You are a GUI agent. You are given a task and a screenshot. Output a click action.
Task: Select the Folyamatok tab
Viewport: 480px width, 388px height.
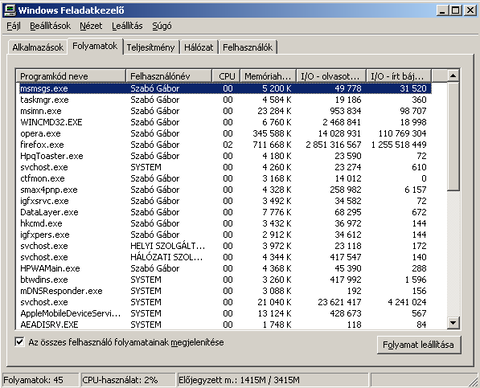[x=95, y=46]
